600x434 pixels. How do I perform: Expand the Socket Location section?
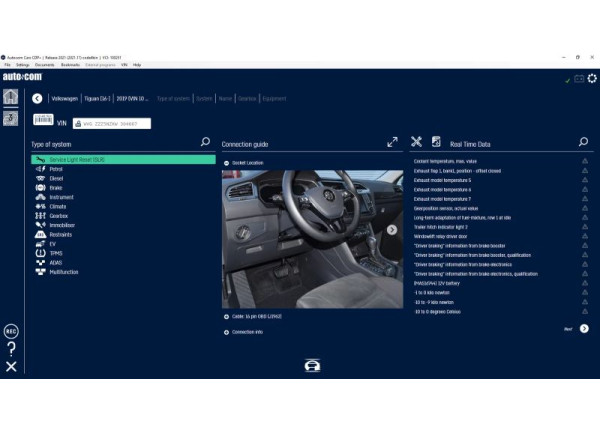click(x=227, y=162)
